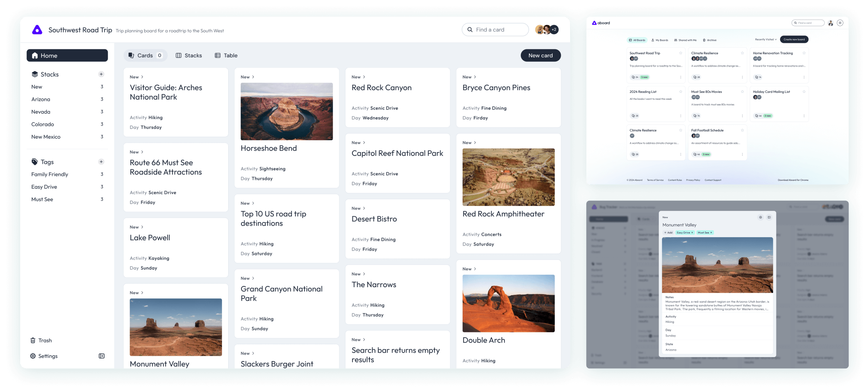Switch to the Table view tab
The width and height of the screenshot is (868, 391).
point(226,55)
